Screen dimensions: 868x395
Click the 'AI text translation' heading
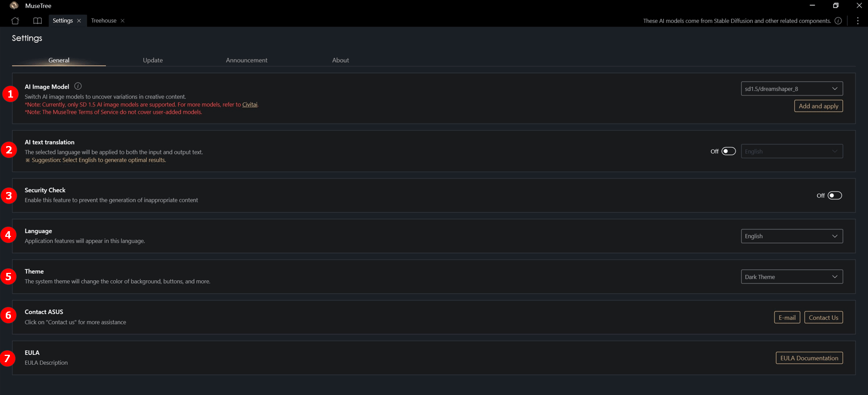pos(50,142)
